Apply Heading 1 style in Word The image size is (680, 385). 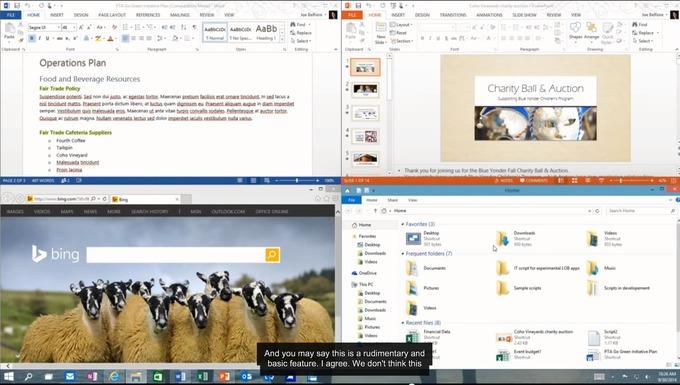[x=266, y=32]
